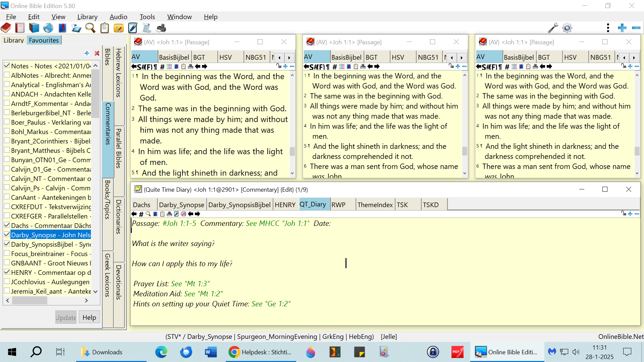Click the globe icon in main toolbar

(48, 28)
